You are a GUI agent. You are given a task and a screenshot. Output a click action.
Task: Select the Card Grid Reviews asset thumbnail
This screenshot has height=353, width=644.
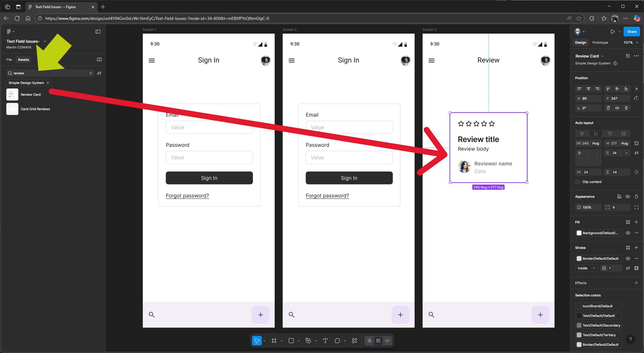point(12,109)
